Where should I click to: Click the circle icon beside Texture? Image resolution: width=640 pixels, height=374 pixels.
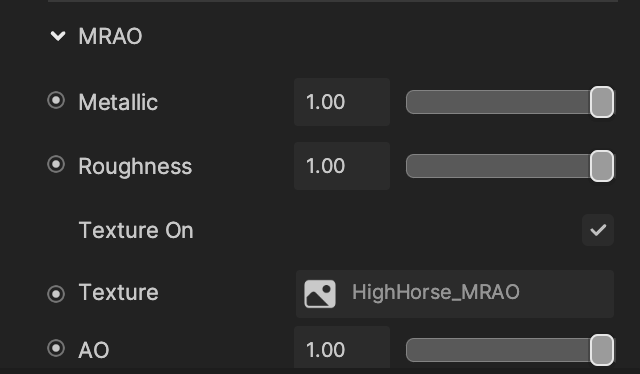coord(56,294)
